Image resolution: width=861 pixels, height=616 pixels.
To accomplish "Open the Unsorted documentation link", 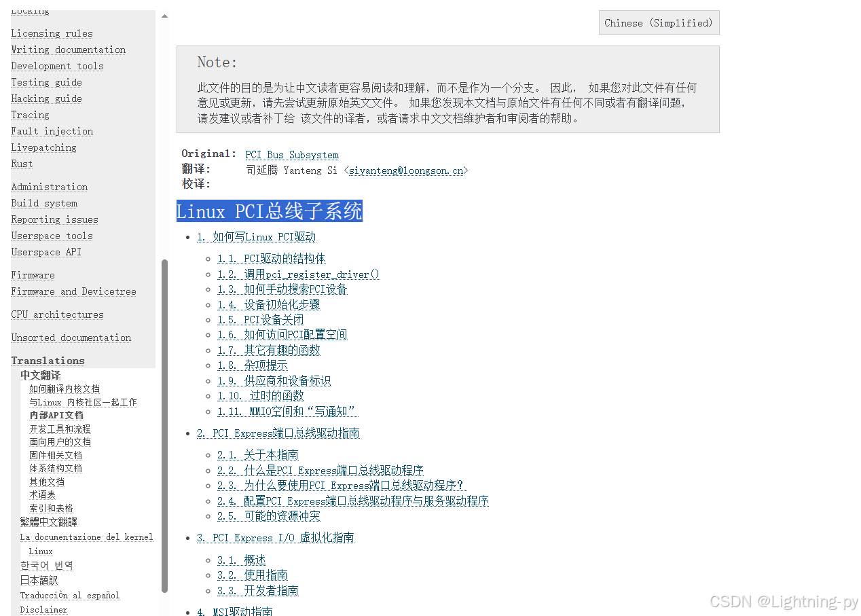I will pyautogui.click(x=71, y=338).
